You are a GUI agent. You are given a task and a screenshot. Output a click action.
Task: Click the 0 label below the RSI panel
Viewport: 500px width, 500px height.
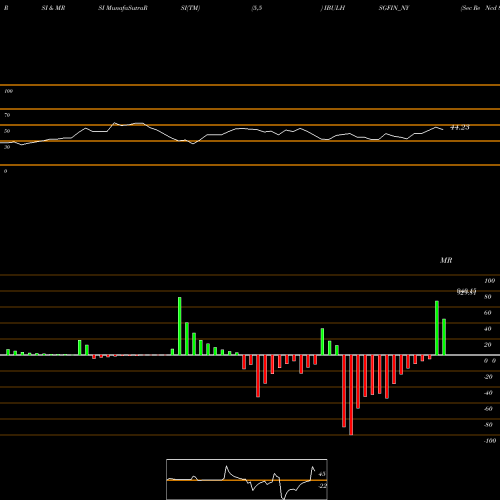(5, 171)
